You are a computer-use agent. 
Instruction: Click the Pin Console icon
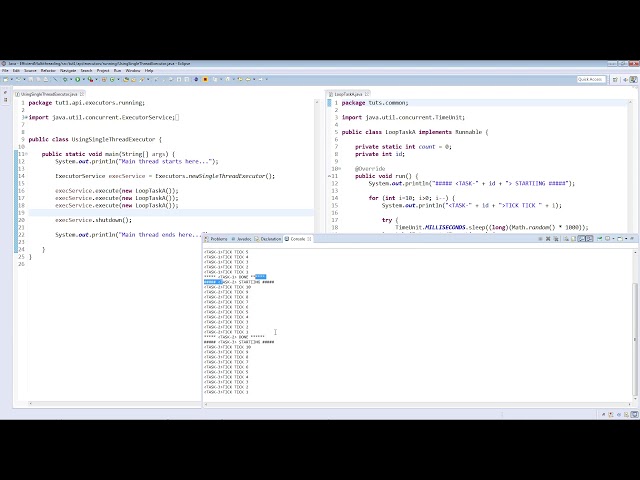pyautogui.click(x=600, y=239)
